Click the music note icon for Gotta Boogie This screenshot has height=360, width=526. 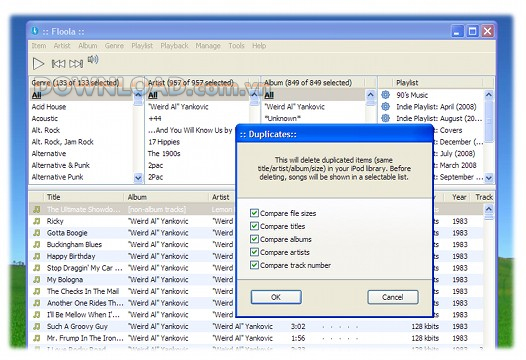tap(37, 233)
